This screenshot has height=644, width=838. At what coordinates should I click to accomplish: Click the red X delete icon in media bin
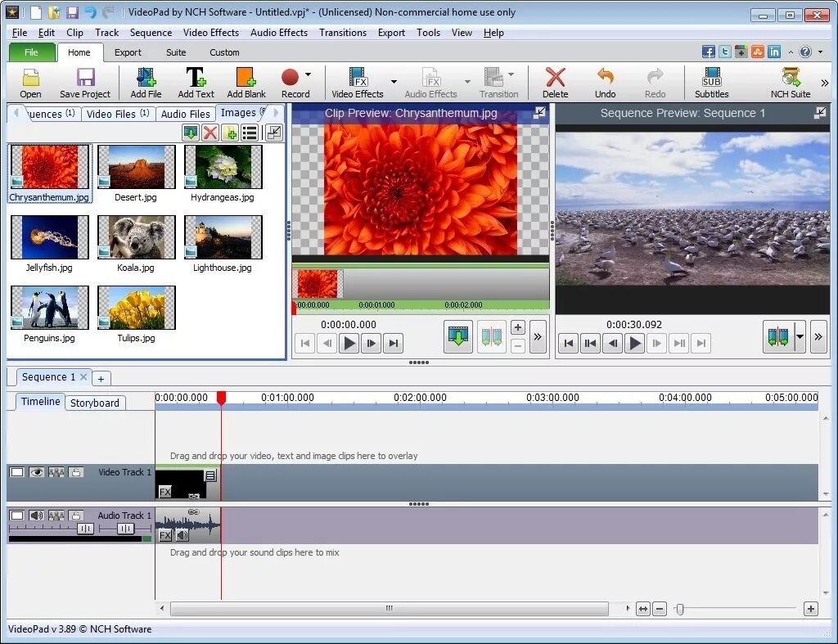click(210, 133)
